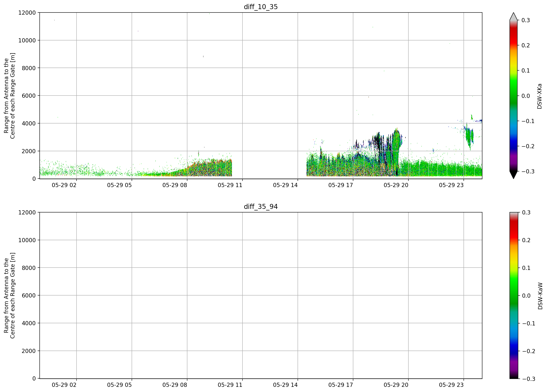
Task: Click the 0.0 label on DSW-KaW colorbar
Action: click(x=526, y=295)
